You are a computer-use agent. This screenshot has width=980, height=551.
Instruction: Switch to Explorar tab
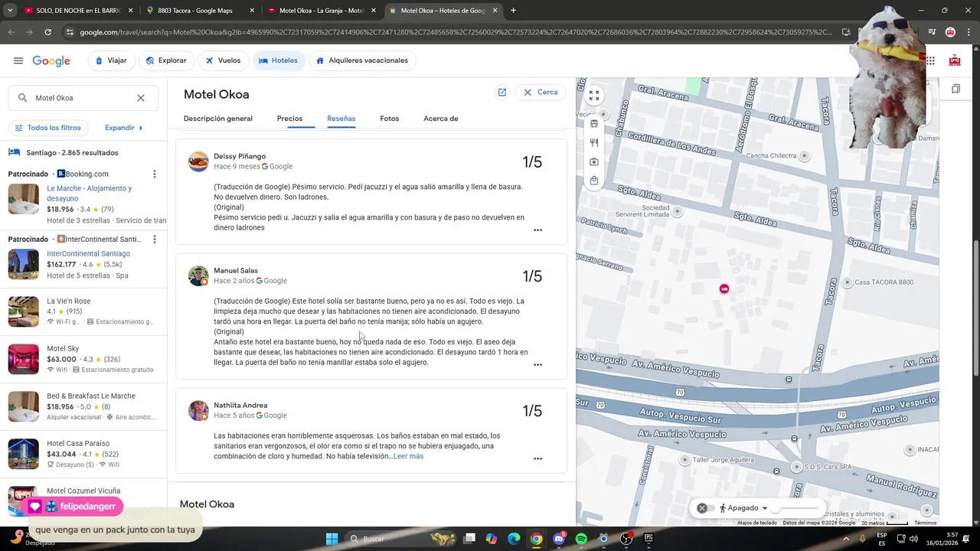tap(166, 60)
